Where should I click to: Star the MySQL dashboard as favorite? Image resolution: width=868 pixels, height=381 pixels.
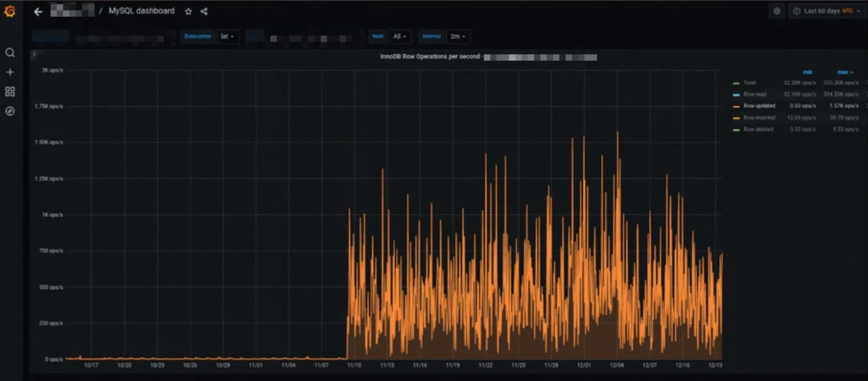pyautogui.click(x=188, y=12)
